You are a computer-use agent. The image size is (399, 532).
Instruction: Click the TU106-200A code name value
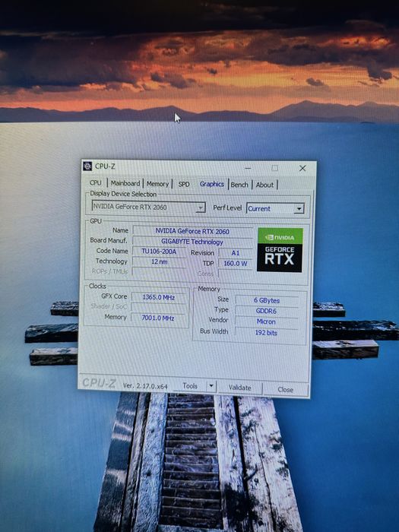pos(159,252)
